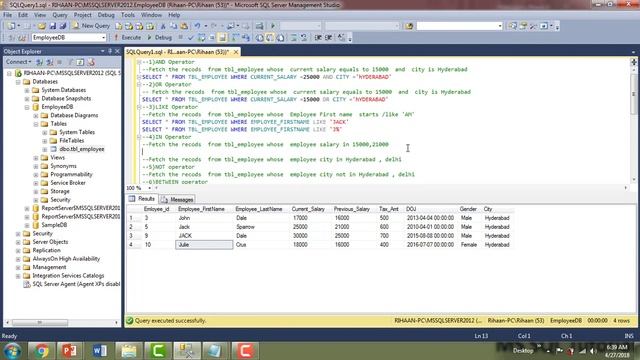Expand the dbo.tbl_employee table node

45,149
